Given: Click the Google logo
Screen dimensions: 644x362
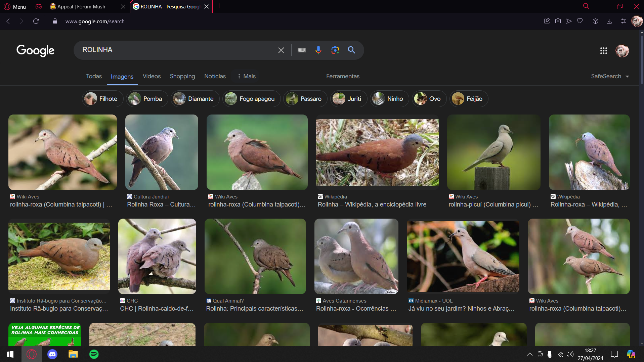Looking at the screenshot, I should click(x=35, y=50).
